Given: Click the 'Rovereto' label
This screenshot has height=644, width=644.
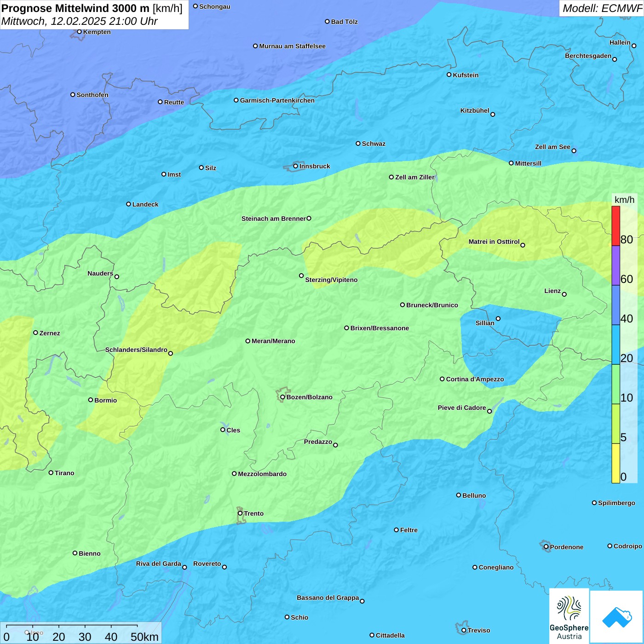Looking at the screenshot, I should [207, 563].
